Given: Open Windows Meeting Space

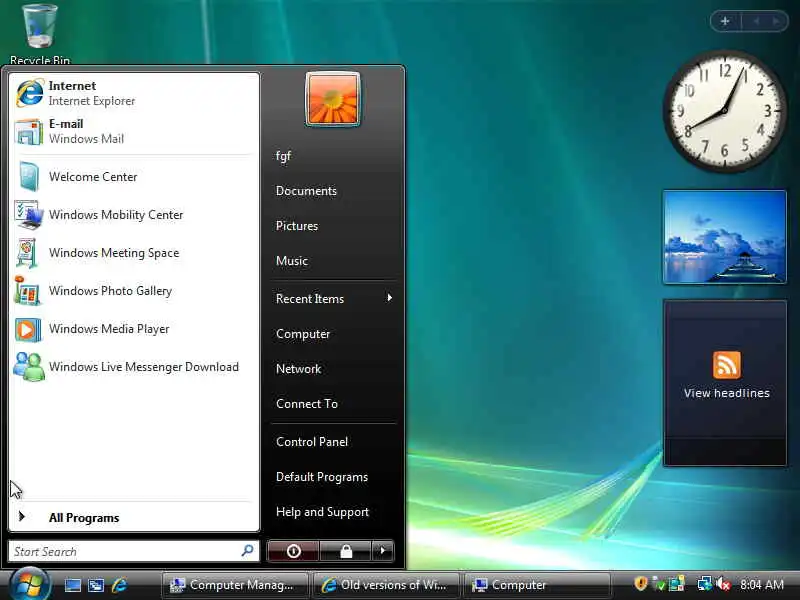Looking at the screenshot, I should coord(134,253).
